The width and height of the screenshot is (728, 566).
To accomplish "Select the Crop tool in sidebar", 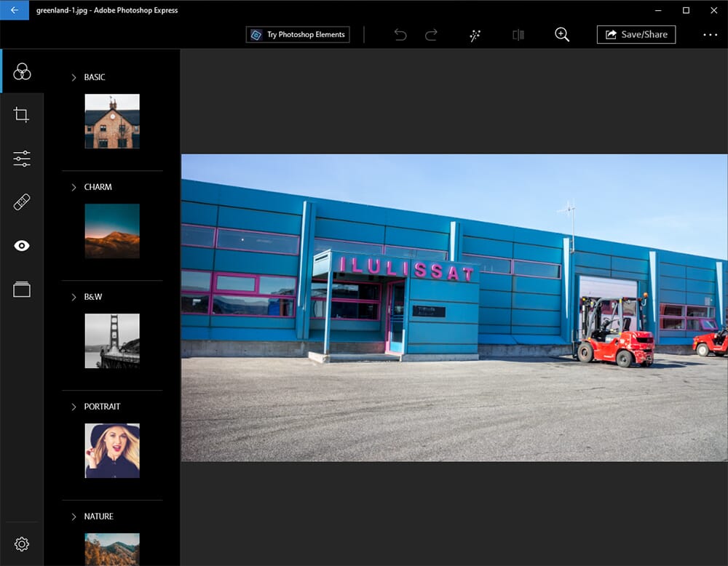I will coord(22,115).
